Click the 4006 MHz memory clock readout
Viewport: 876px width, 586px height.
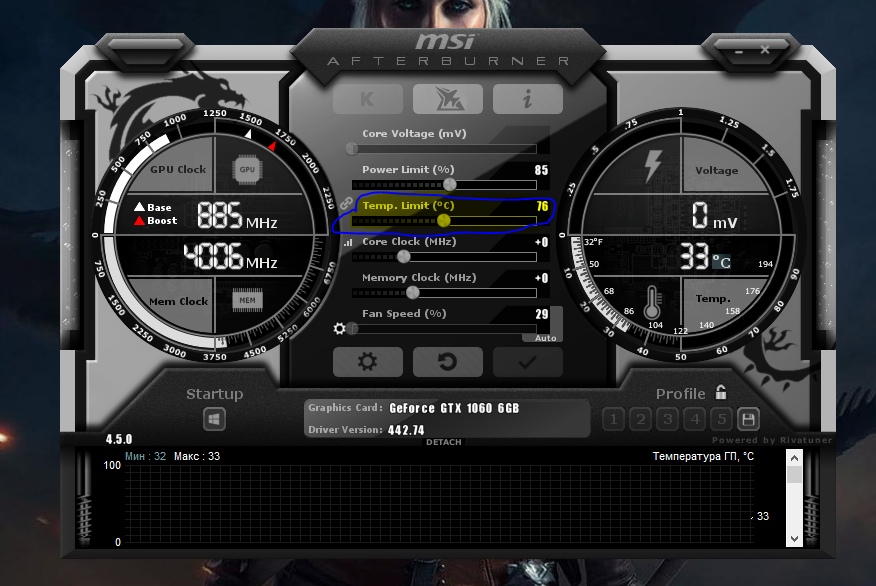(x=230, y=256)
